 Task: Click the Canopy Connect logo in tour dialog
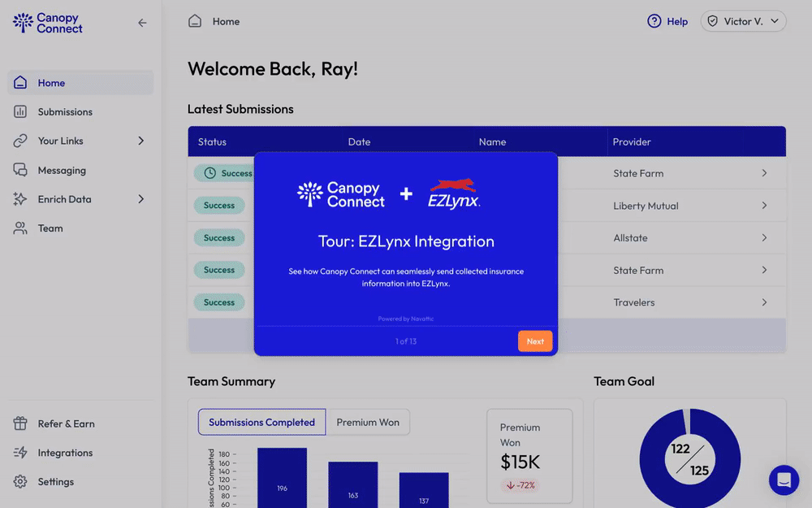coord(341,194)
